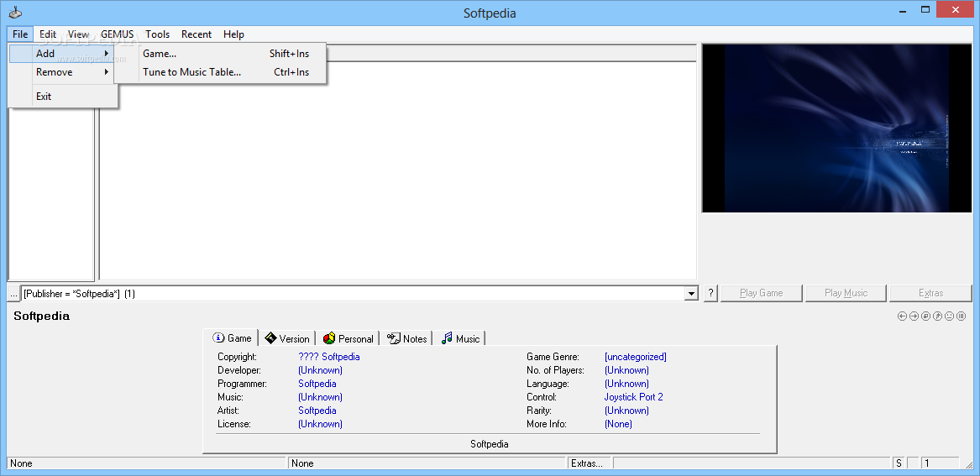The image size is (980, 476).
Task: Select 'Tune to Music Table...' entry
Action: [220, 72]
